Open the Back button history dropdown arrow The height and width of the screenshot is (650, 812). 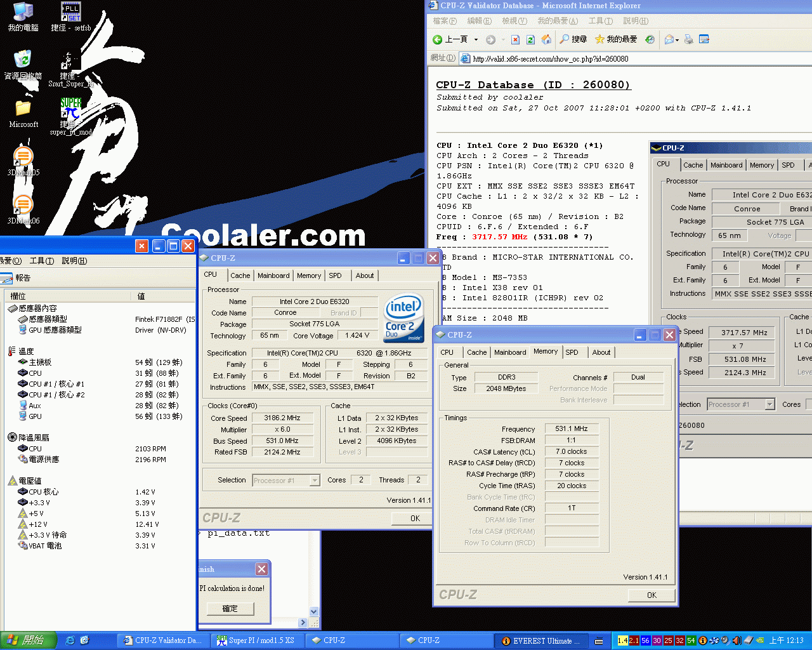(476, 39)
